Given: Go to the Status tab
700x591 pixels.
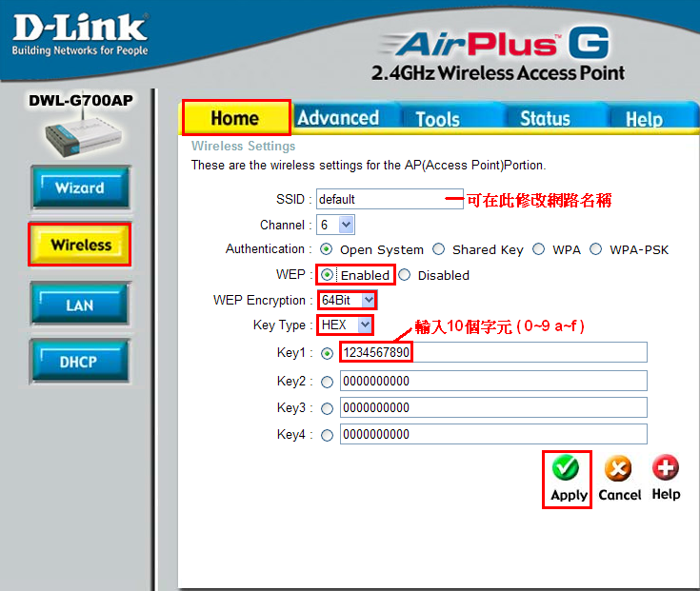Looking at the screenshot, I should pyautogui.click(x=545, y=119).
